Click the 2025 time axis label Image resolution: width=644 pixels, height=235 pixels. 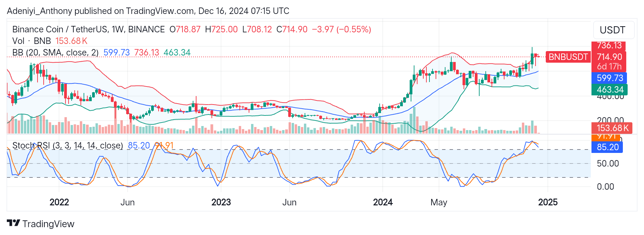[x=548, y=202]
